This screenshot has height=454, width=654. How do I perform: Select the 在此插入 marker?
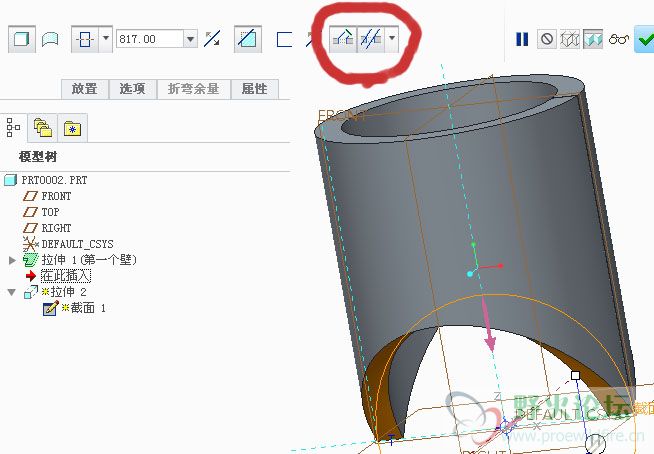pos(66,276)
